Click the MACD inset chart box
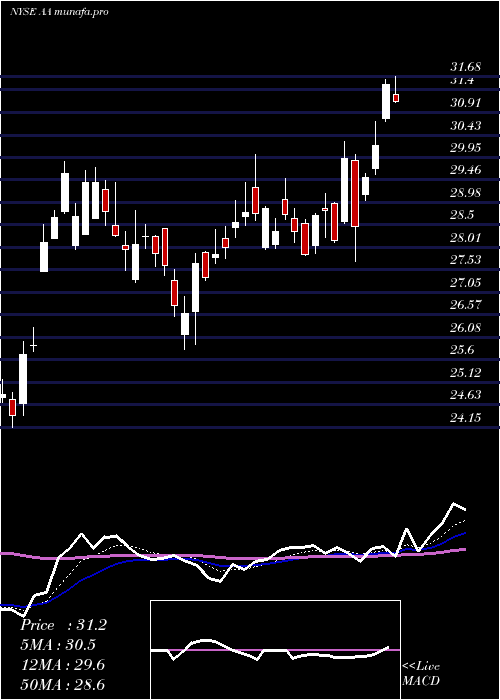500x700 pixels. coord(275,650)
